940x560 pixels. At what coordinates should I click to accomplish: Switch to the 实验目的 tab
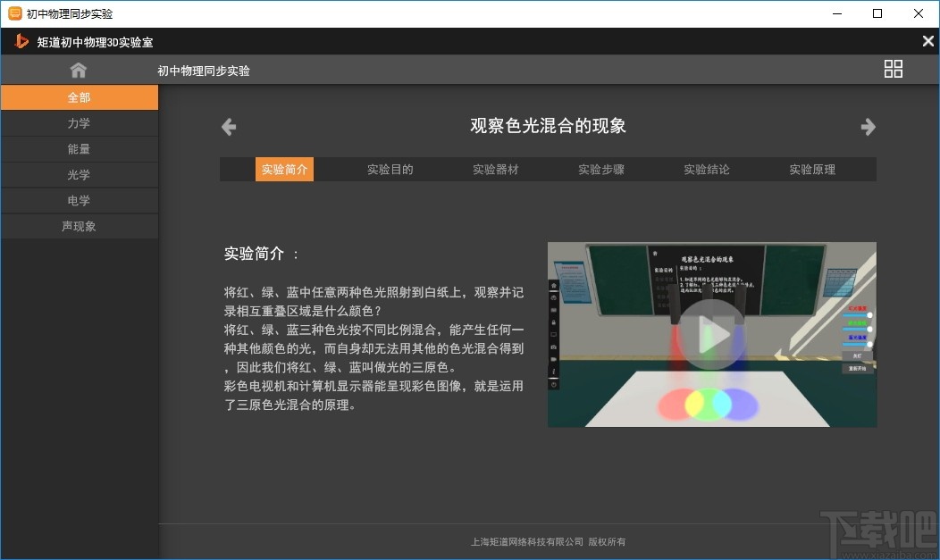click(390, 169)
